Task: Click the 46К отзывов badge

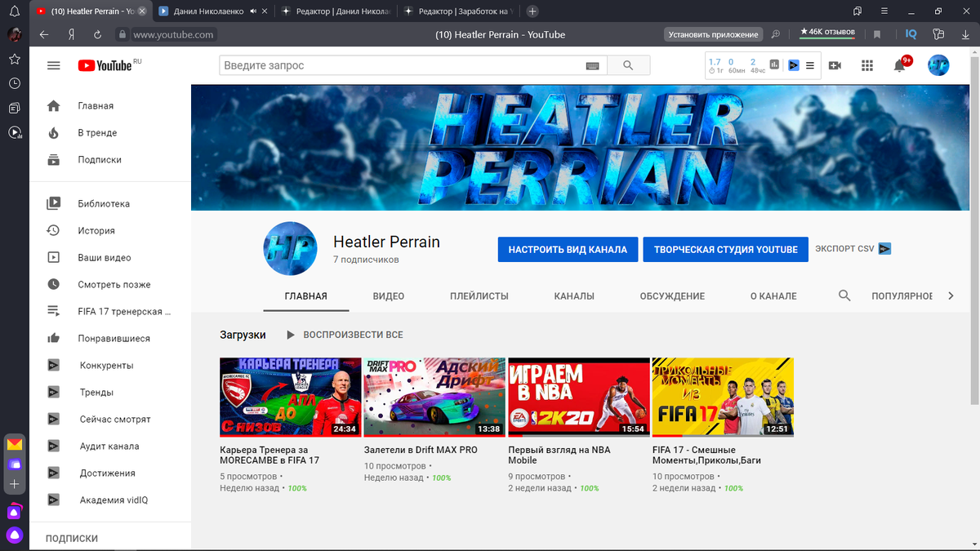Action: 828,33
